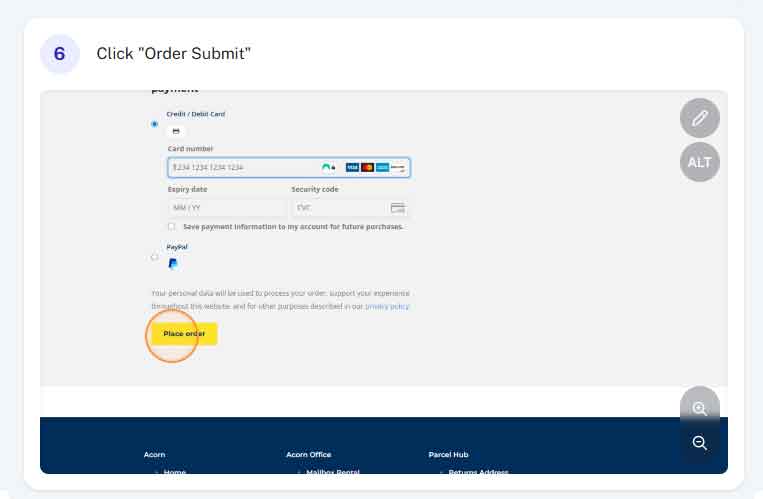The height and width of the screenshot is (499, 763).
Task: Click the Parcel Hub footer heading
Action: (x=448, y=454)
